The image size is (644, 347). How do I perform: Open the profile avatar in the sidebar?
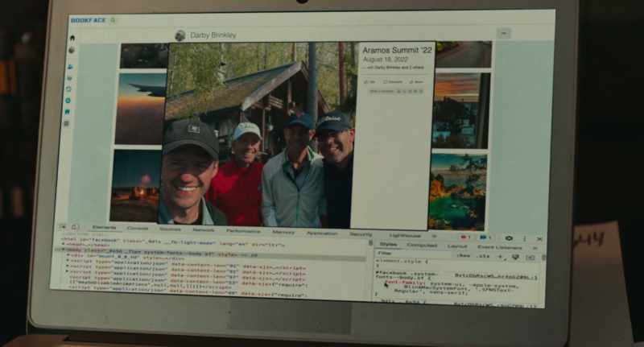72,50
